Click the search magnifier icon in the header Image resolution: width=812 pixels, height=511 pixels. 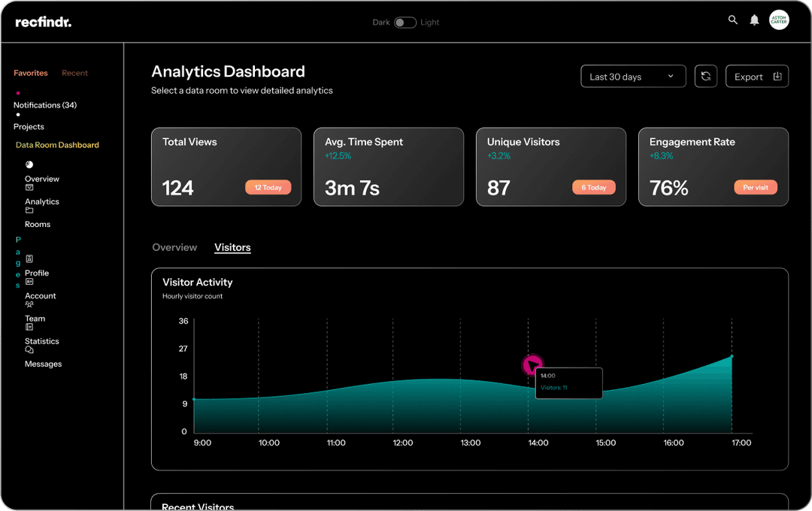coord(733,20)
